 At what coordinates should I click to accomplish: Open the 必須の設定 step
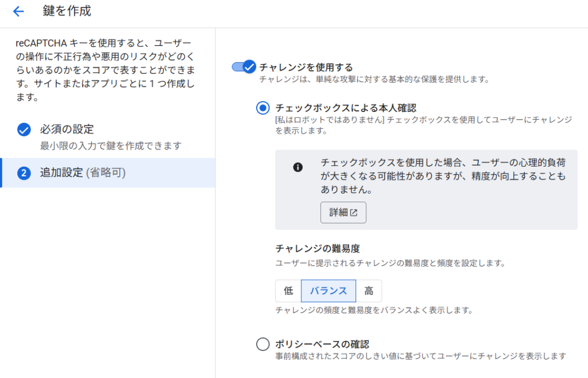click(x=67, y=129)
